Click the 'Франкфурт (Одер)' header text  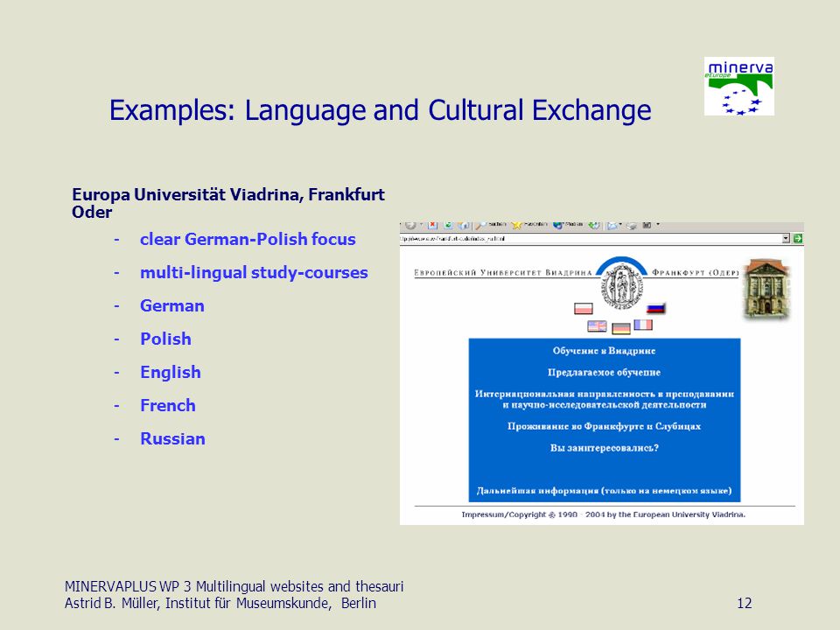(696, 273)
